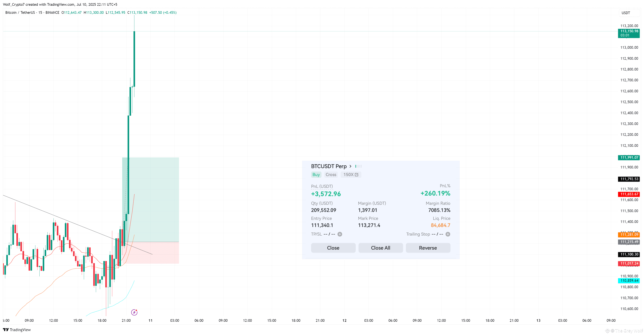644x335 pixels.
Task: Click the Cross margin mode tag
Action: pyautogui.click(x=331, y=175)
